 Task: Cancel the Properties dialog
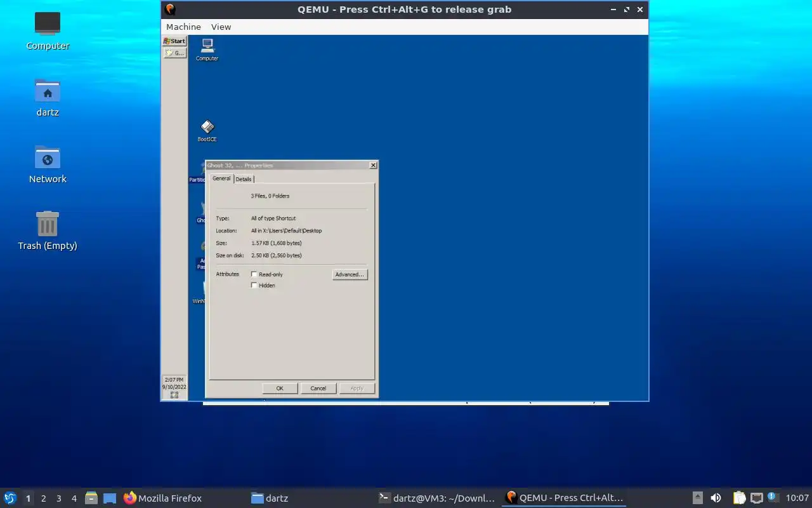click(x=318, y=388)
